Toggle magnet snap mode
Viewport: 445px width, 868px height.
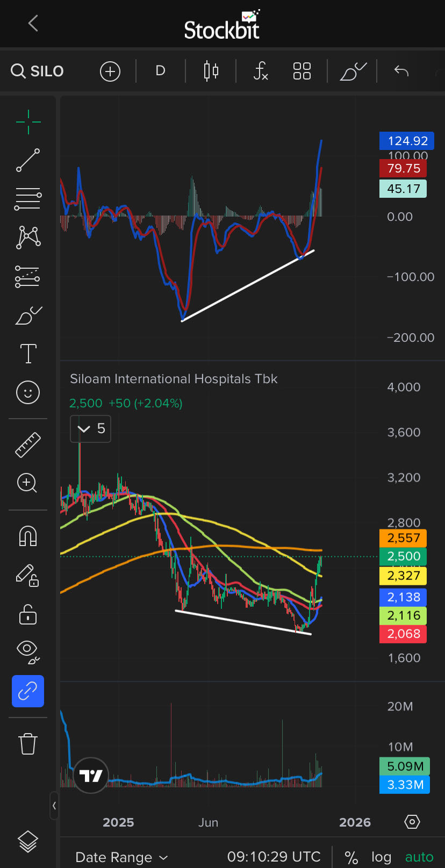point(28,536)
